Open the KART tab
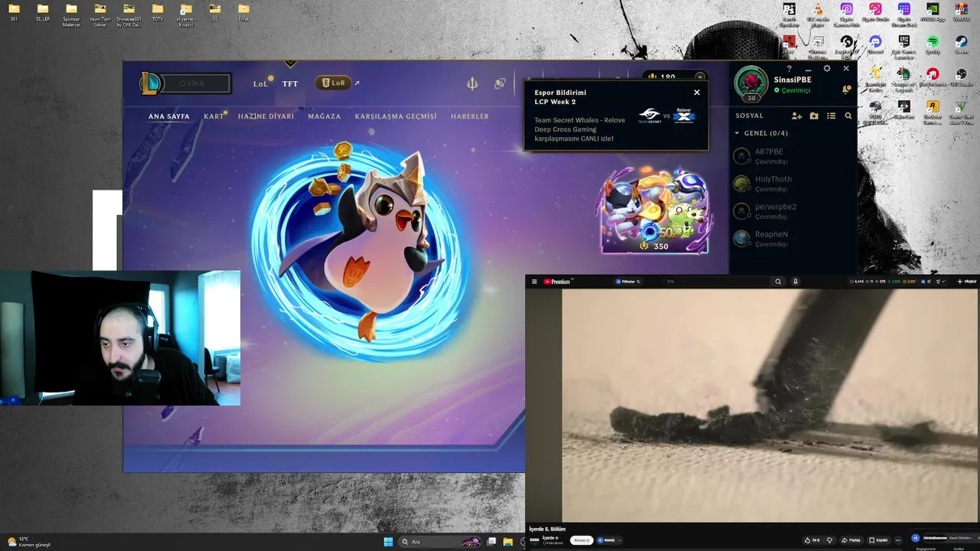 (214, 116)
